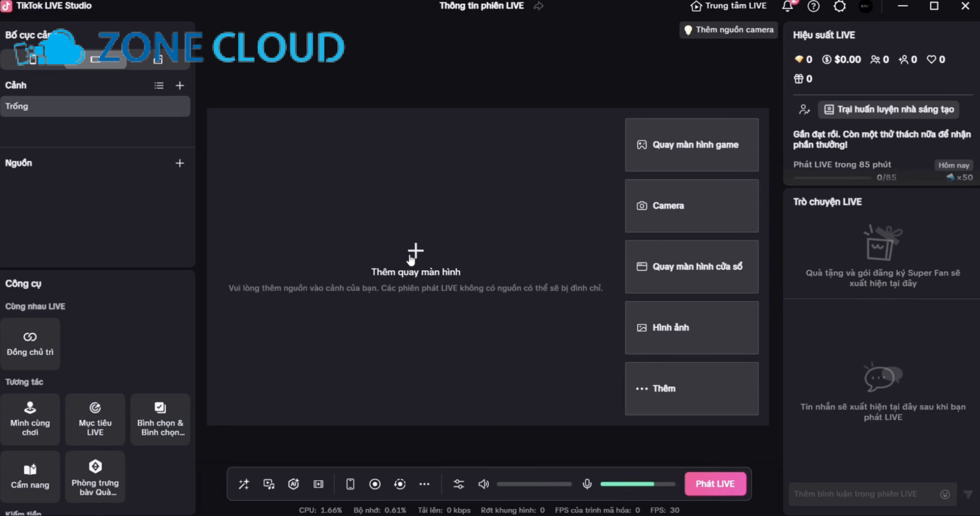The width and height of the screenshot is (980, 516).
Task: Click the Hôm nay tag
Action: tap(954, 165)
